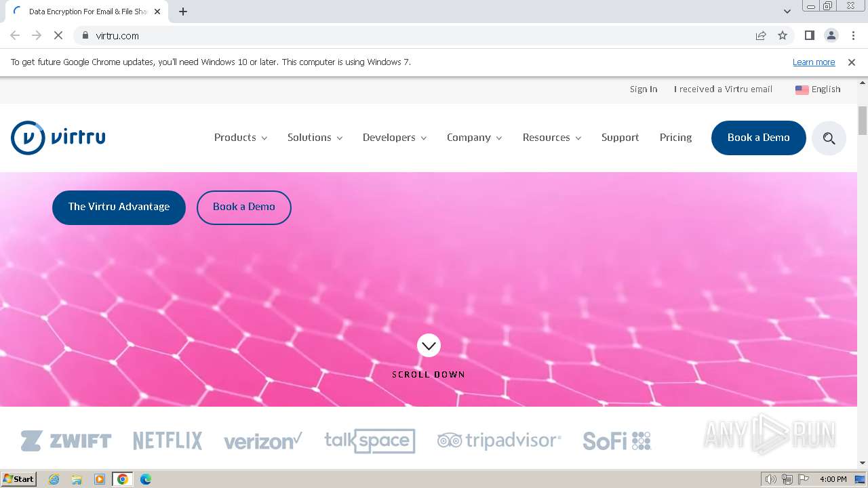Share this page icon

[x=761, y=35]
